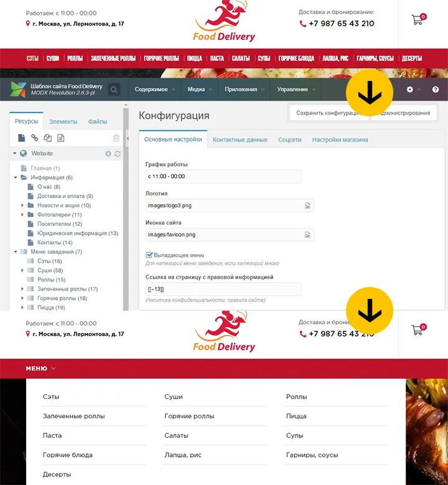Browse file icon in the Иконка сайта field

tap(307, 235)
